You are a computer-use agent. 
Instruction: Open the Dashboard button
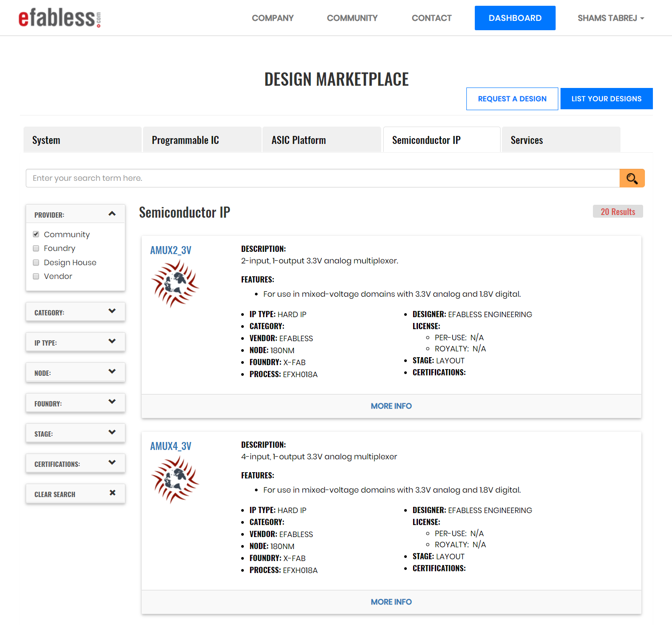tap(515, 18)
